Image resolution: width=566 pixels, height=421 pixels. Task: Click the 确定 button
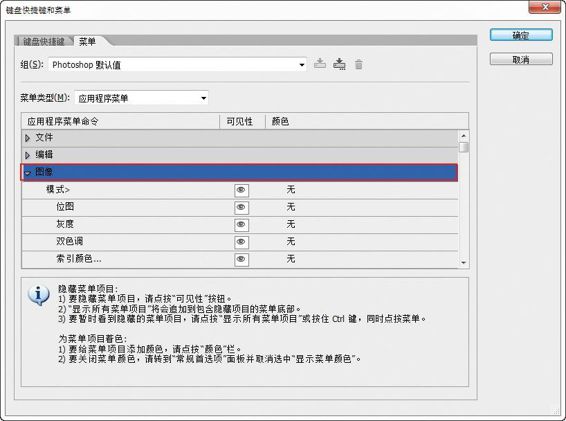521,35
